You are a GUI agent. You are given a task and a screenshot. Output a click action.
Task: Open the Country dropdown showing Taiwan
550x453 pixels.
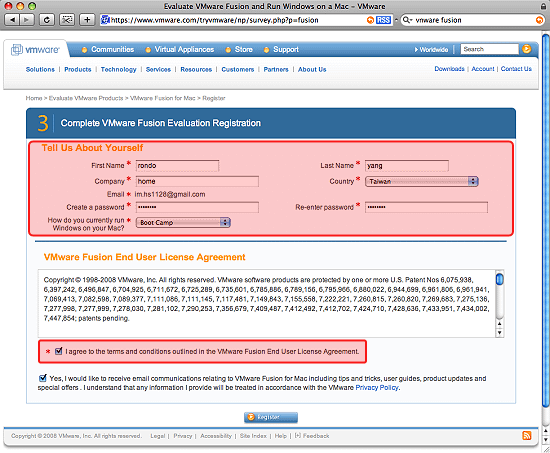422,181
